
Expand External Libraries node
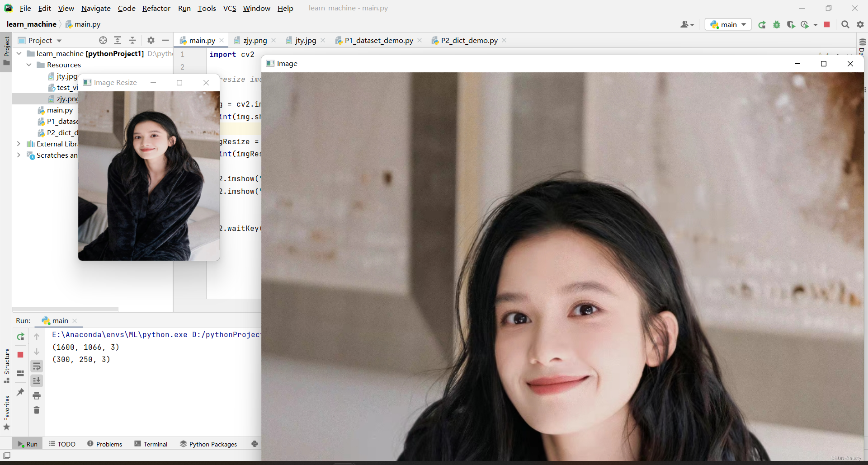(19, 144)
